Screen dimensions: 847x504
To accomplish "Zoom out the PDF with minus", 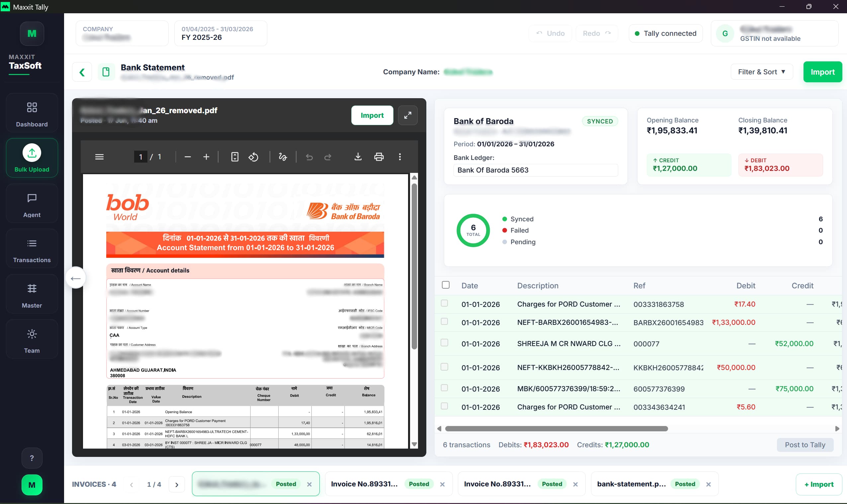I will click(x=188, y=157).
